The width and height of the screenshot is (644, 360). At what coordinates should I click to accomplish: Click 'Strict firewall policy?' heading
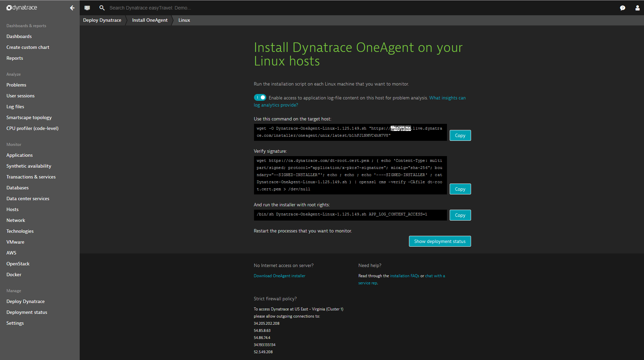(275, 299)
